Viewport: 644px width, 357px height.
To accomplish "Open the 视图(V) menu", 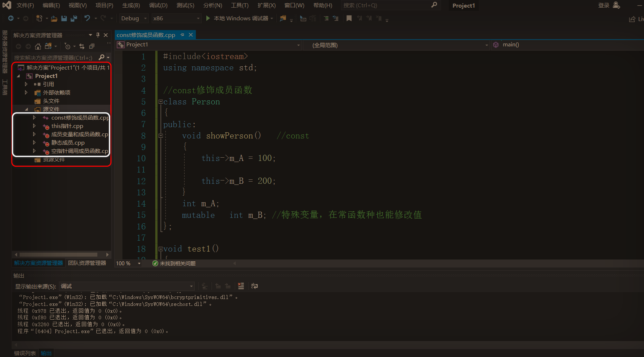I will [77, 5].
